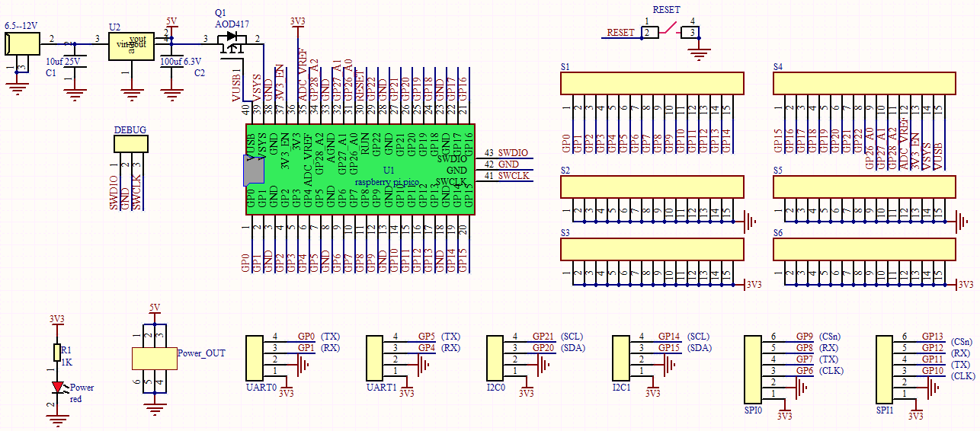Select the U2 voltage regulator block
The width and height of the screenshot is (980, 431).
click(131, 46)
